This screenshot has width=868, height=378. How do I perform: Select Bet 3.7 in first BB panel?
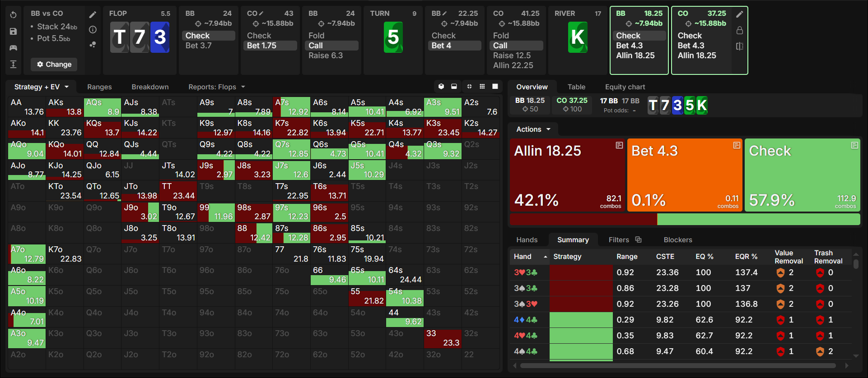pyautogui.click(x=198, y=46)
